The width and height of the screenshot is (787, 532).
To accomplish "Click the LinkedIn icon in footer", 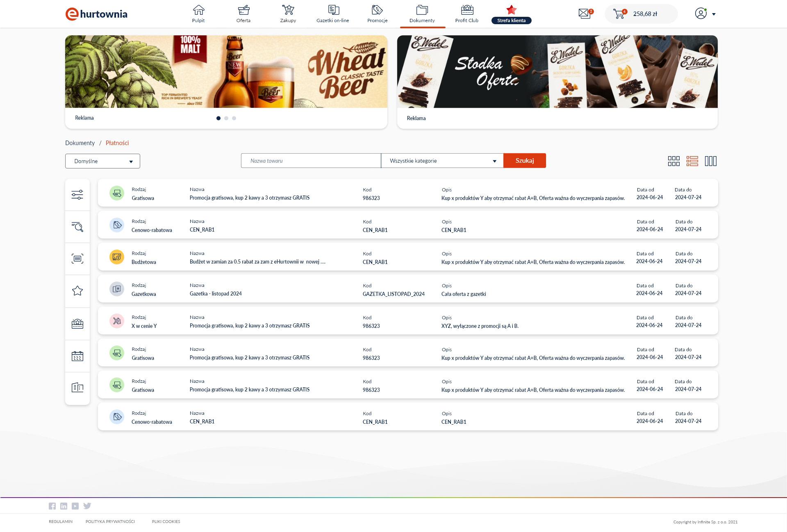I will (x=64, y=506).
